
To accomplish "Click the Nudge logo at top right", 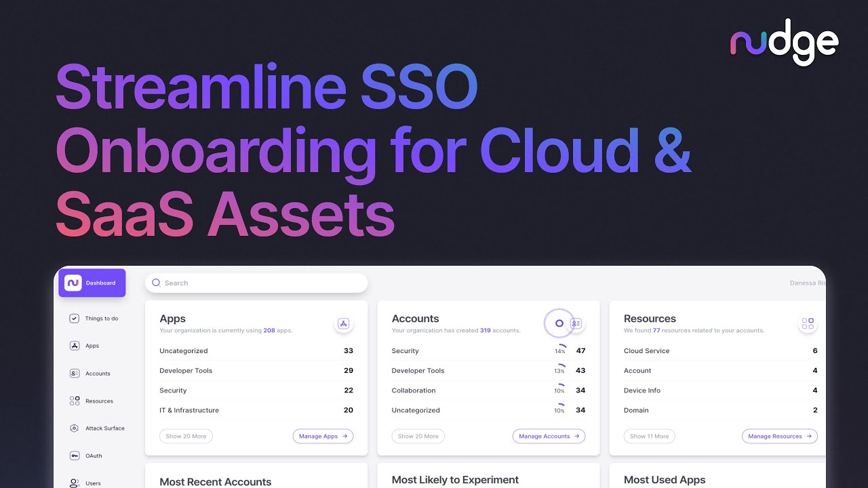I will (785, 43).
